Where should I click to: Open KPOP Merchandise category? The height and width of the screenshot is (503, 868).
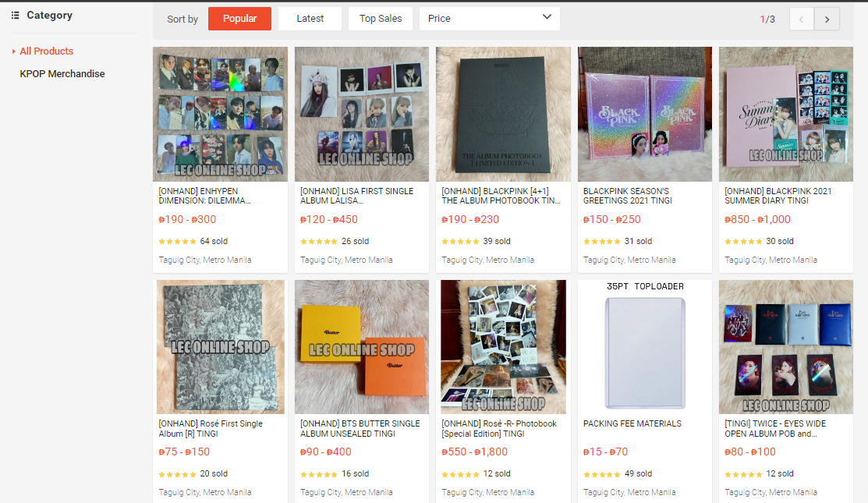(x=62, y=74)
